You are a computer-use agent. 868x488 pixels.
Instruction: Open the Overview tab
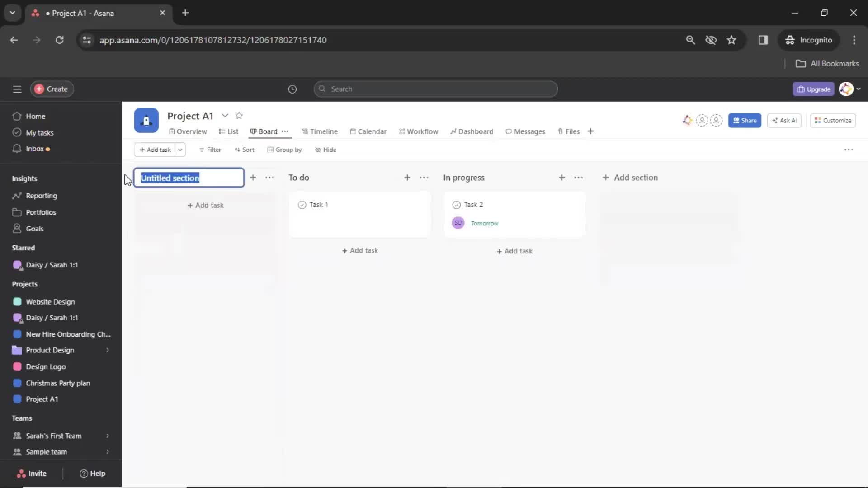[191, 131]
